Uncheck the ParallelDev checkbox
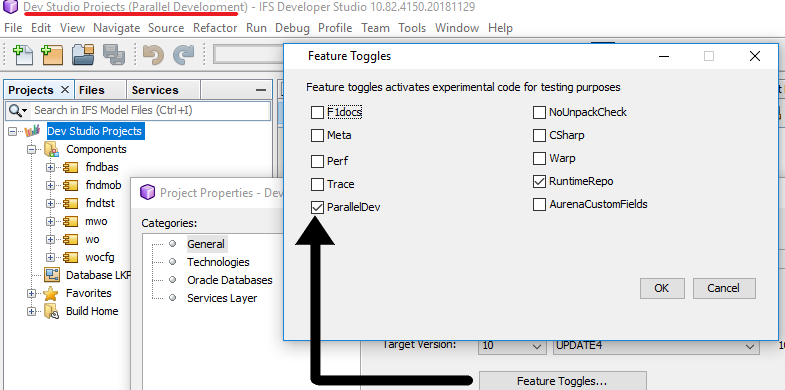This screenshot has height=390, width=785. point(317,207)
